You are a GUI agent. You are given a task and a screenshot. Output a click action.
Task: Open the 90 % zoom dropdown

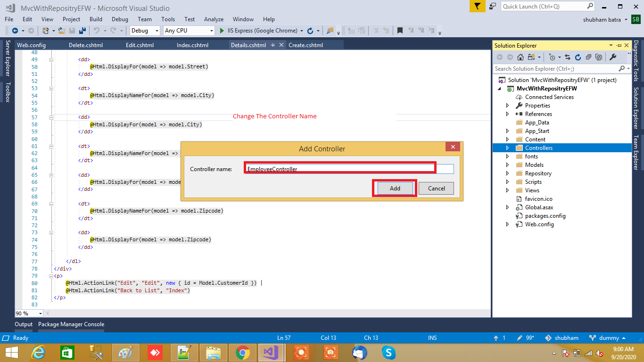(x=40, y=313)
